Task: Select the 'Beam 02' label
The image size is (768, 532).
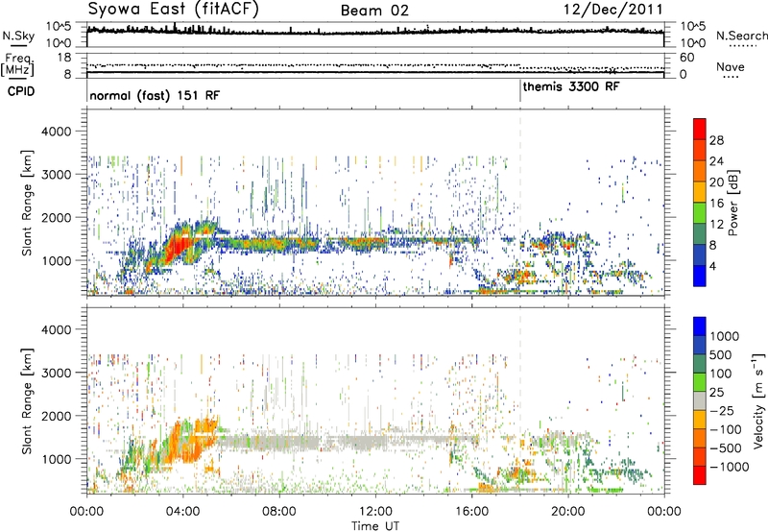Action: click(x=374, y=11)
